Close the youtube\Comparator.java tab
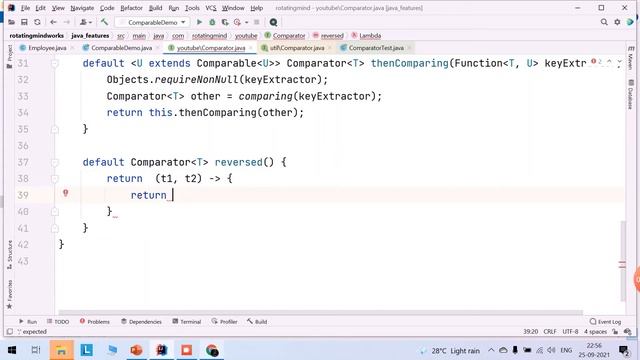 pos(251,48)
